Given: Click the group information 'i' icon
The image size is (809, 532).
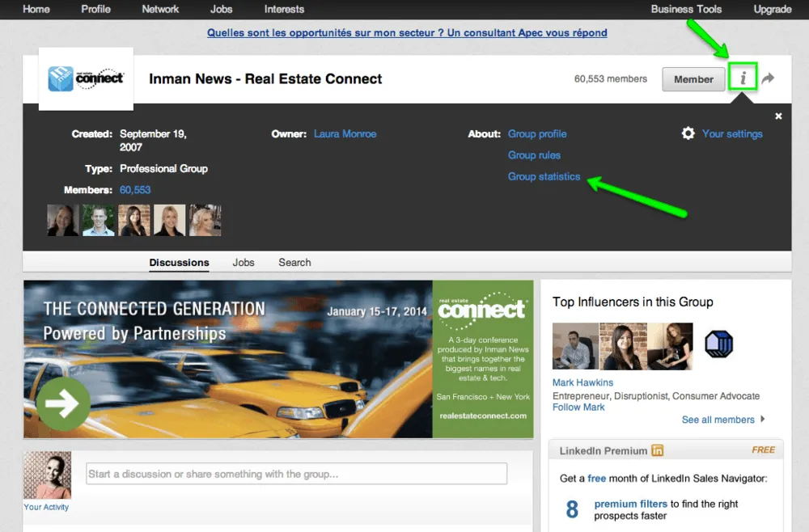Looking at the screenshot, I should (x=743, y=78).
